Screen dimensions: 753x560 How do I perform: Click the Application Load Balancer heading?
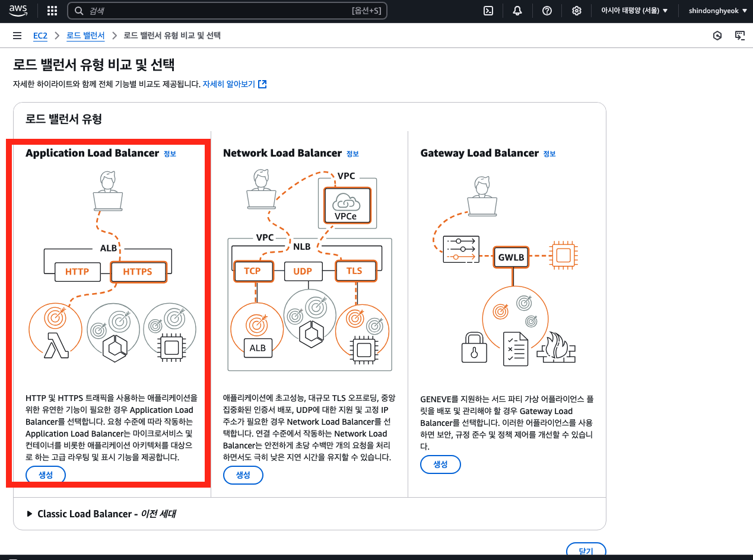92,153
